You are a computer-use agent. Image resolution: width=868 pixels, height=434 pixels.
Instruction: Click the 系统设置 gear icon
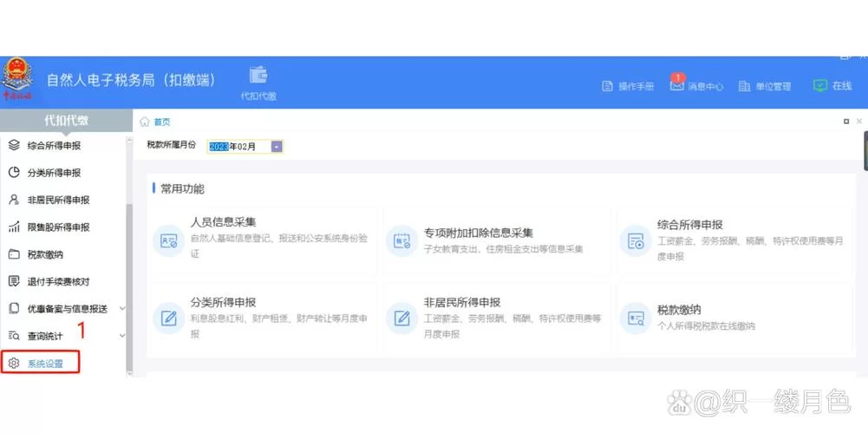(15, 364)
